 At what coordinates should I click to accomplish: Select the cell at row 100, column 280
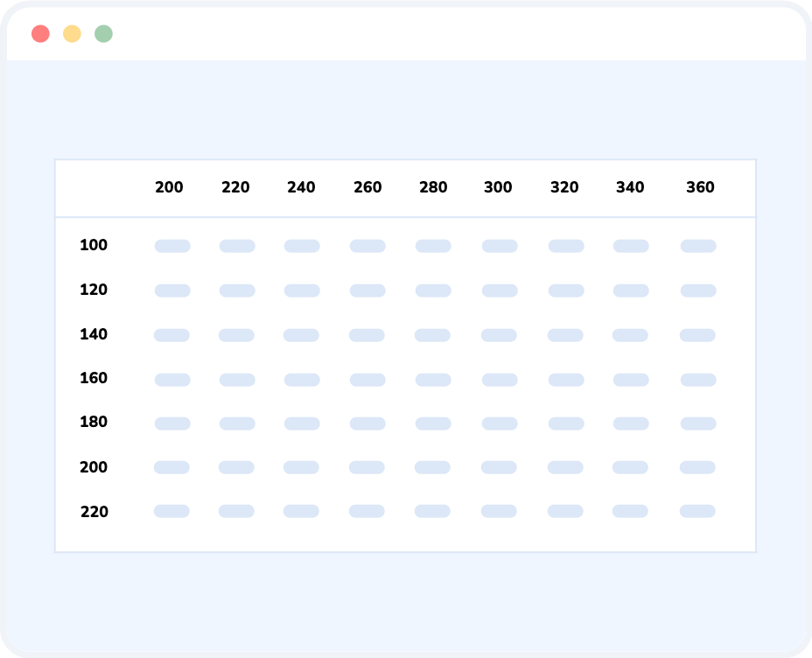coord(433,246)
